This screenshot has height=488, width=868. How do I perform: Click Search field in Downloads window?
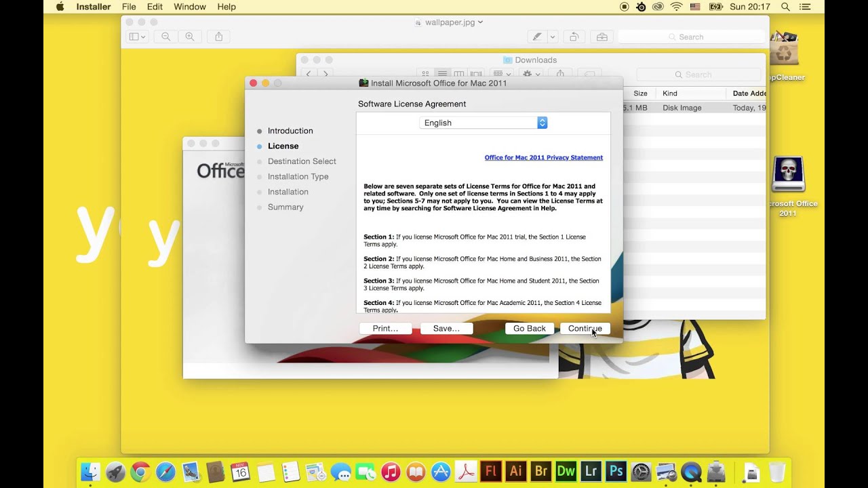point(698,75)
